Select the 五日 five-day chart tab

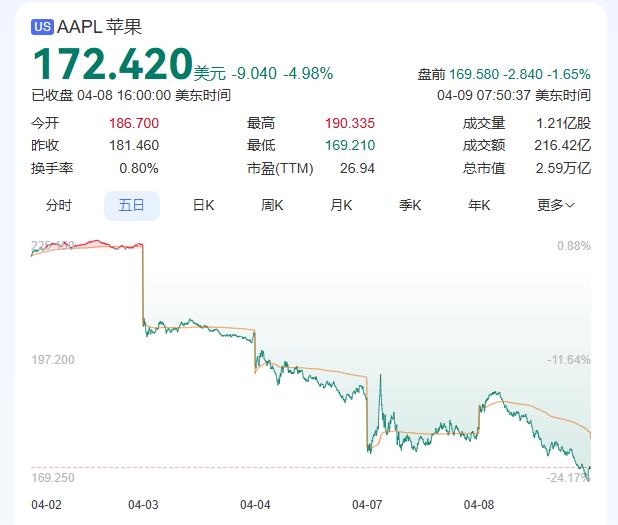pos(132,205)
